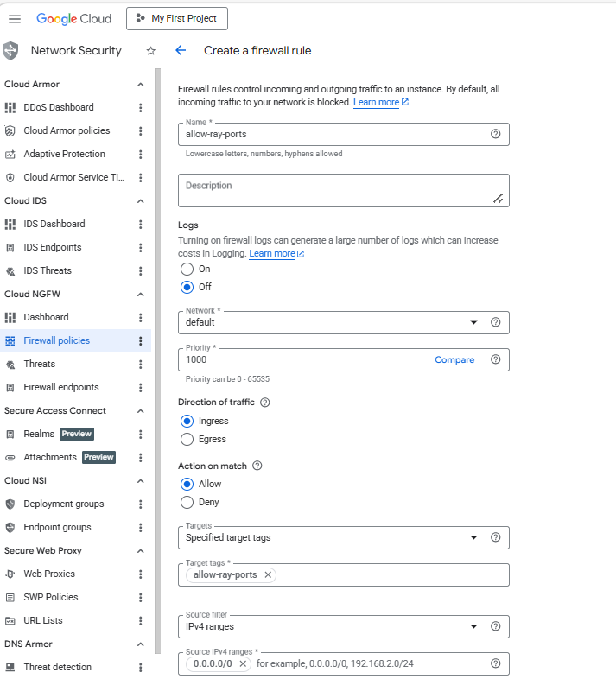Collapse the Cloud IDS section
The height and width of the screenshot is (679, 616).
coord(140,201)
